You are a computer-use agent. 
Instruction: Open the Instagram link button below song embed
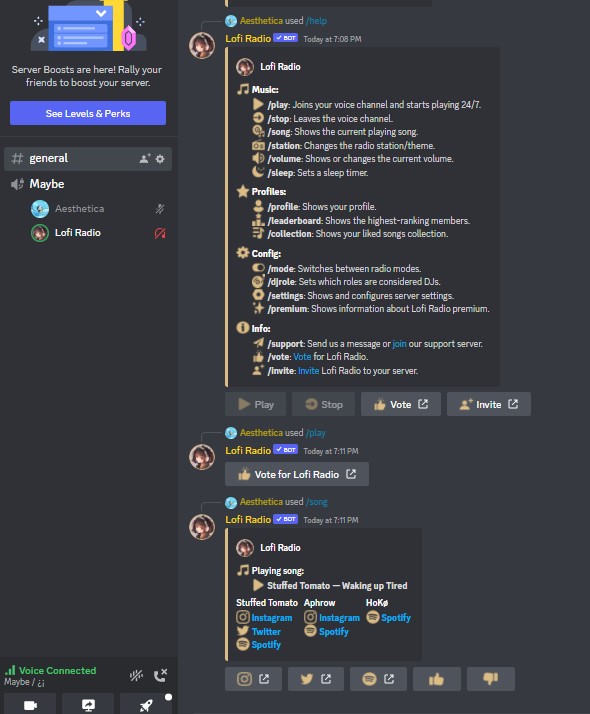coord(253,679)
